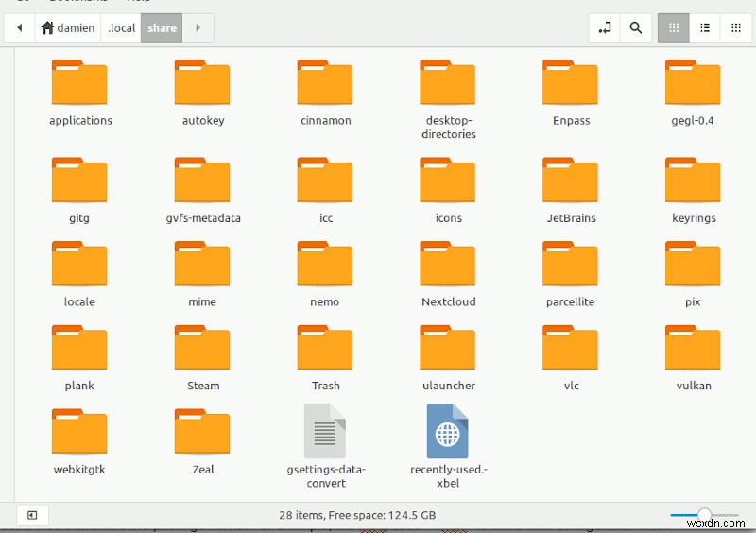Viewport: 756px width, 533px height.
Task: Switch to list view
Action: 705,28
